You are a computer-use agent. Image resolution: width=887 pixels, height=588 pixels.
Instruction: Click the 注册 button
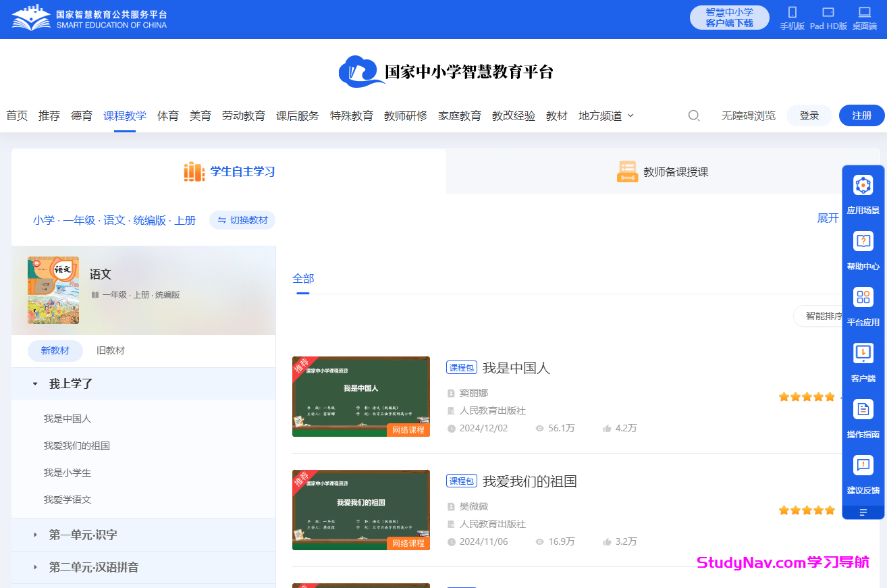pos(862,115)
